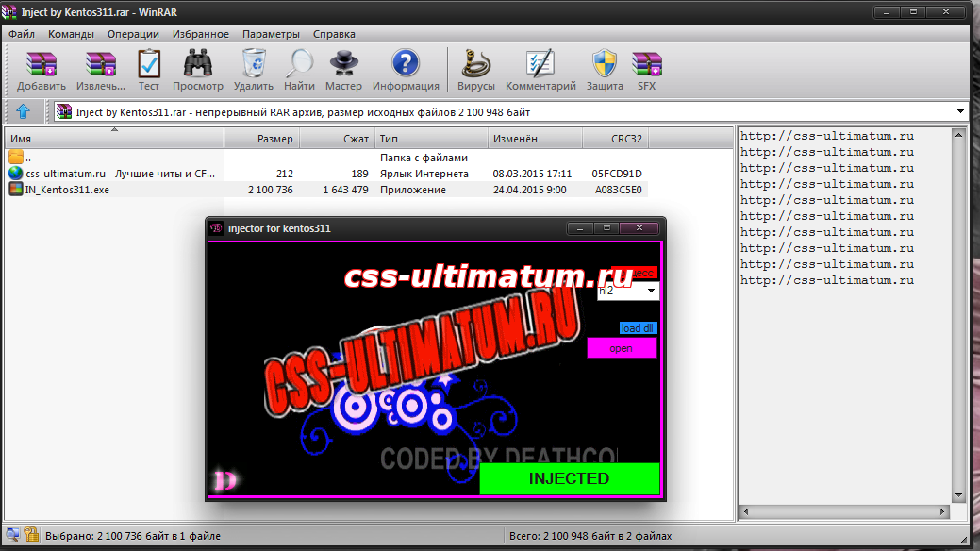Click the date 24.04.2015 9:00
Image resolution: width=980 pixels, height=551 pixels.
click(x=529, y=190)
